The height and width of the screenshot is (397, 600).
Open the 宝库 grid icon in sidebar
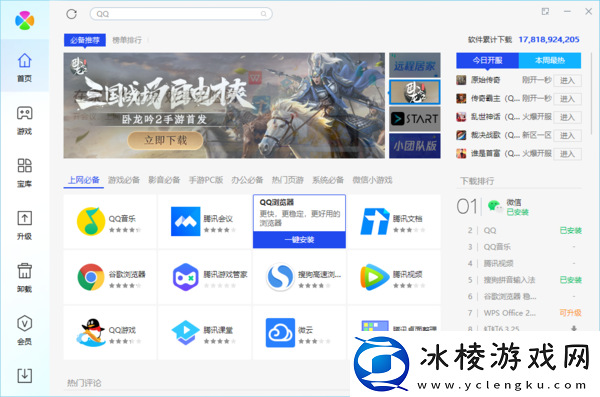(24, 166)
